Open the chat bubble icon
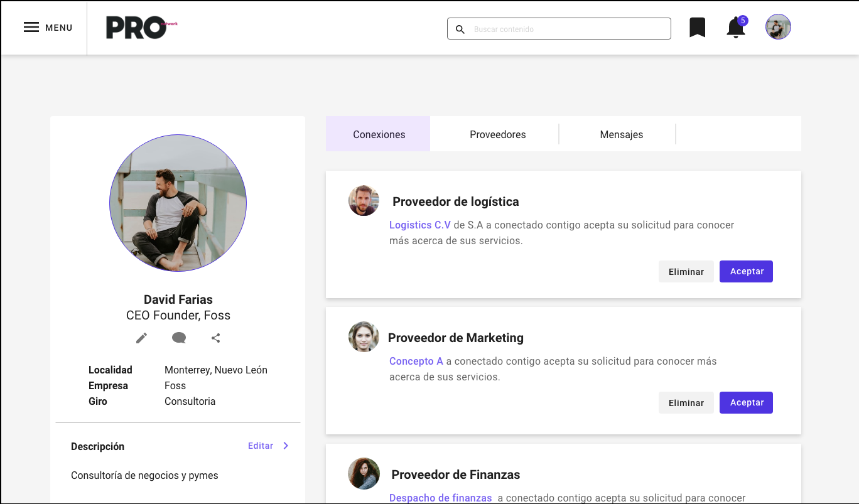Screen dimensions: 859x504 coord(179,338)
